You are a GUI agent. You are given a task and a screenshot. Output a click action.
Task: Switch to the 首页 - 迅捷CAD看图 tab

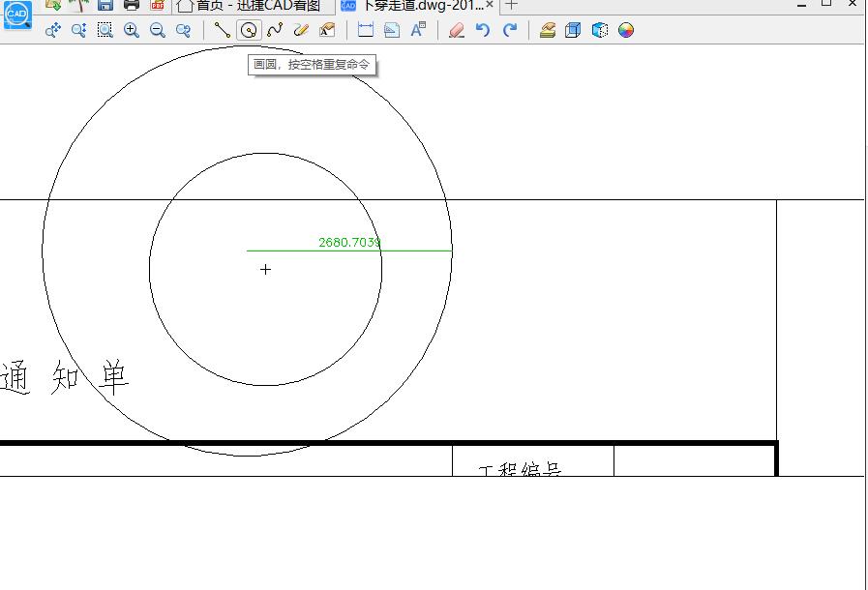254,6
